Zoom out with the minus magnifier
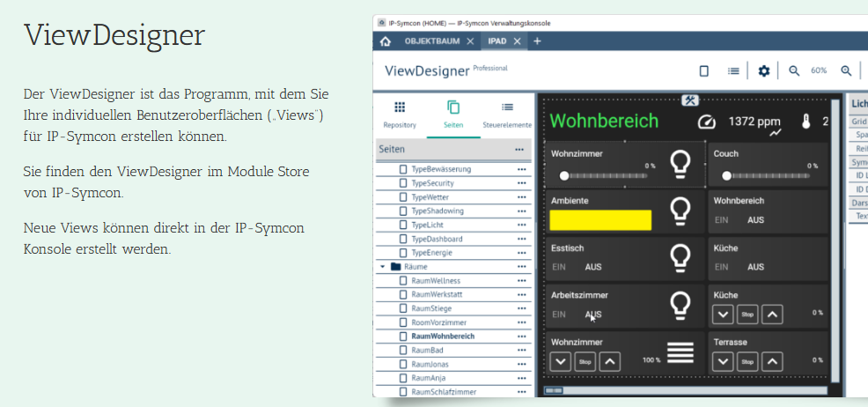Screen dimensions: 868x407 pyautogui.click(x=794, y=70)
